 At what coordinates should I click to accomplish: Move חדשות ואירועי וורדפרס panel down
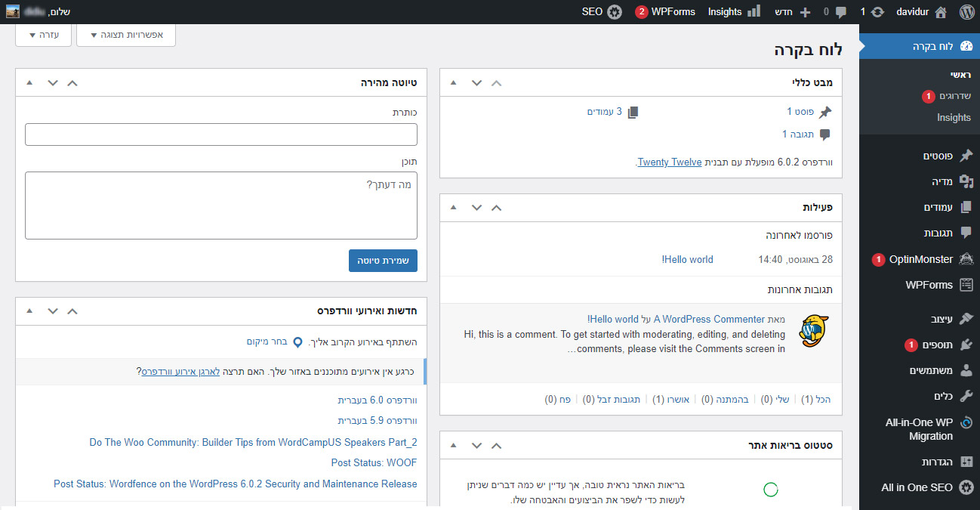[52, 311]
